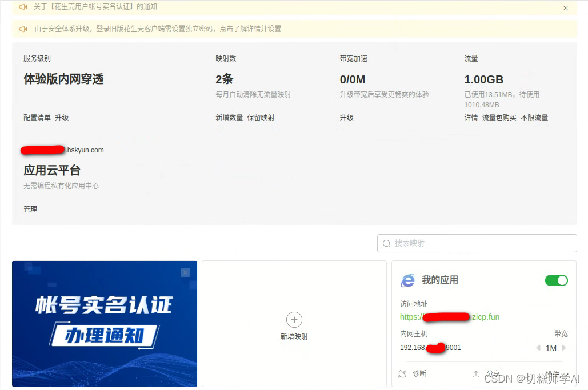Click the browser icon of 我的应用

408,280
